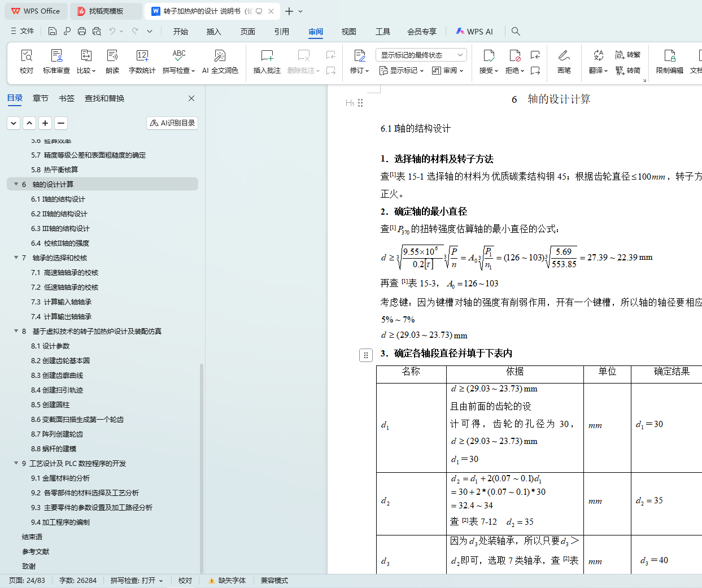
Task: Convert text with 转简 button
Action: [x=628, y=71]
